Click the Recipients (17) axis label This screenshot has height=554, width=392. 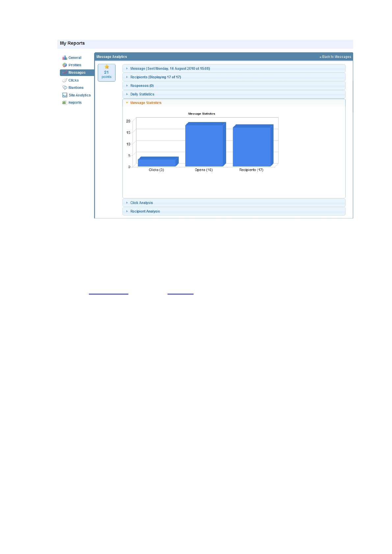pyautogui.click(x=251, y=170)
